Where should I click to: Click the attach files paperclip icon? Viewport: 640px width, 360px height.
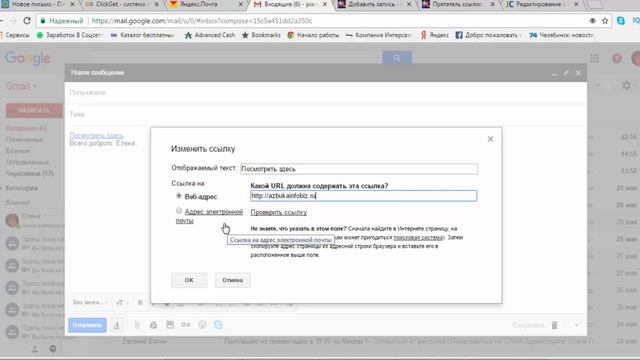(x=137, y=325)
